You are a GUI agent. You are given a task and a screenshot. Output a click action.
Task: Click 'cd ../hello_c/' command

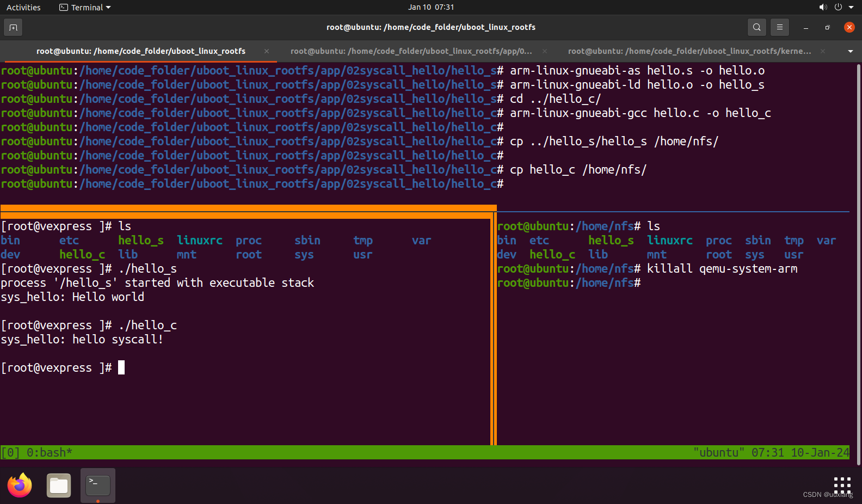tap(556, 99)
